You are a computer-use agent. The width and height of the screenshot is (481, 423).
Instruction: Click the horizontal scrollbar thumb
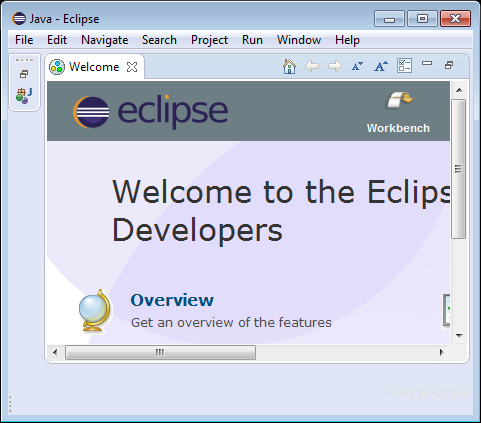160,352
